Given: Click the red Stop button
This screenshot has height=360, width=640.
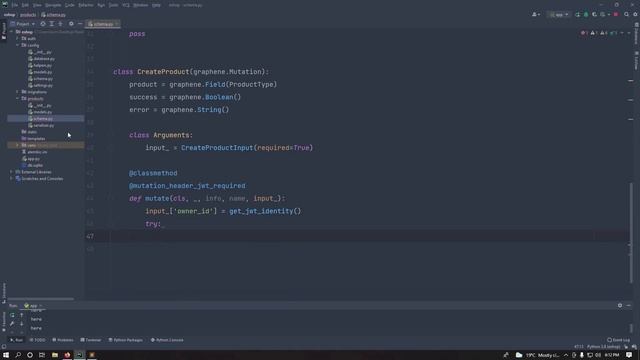Looking at the screenshot, I should pyautogui.click(x=616, y=14).
